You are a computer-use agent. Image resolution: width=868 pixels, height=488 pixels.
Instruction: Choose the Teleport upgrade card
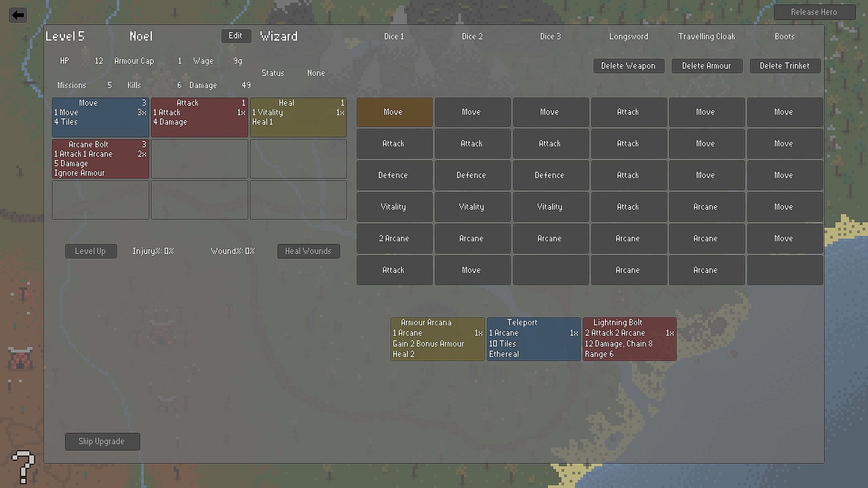coord(533,339)
